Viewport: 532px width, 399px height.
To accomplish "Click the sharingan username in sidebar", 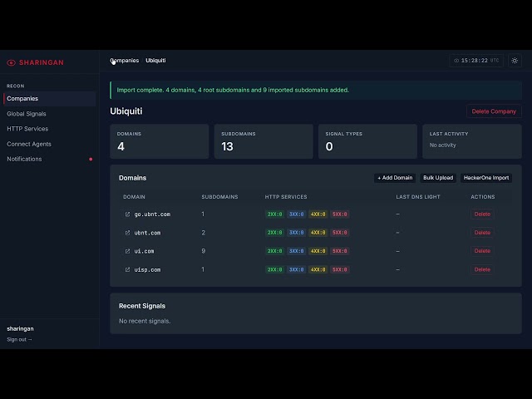I will tap(20, 329).
